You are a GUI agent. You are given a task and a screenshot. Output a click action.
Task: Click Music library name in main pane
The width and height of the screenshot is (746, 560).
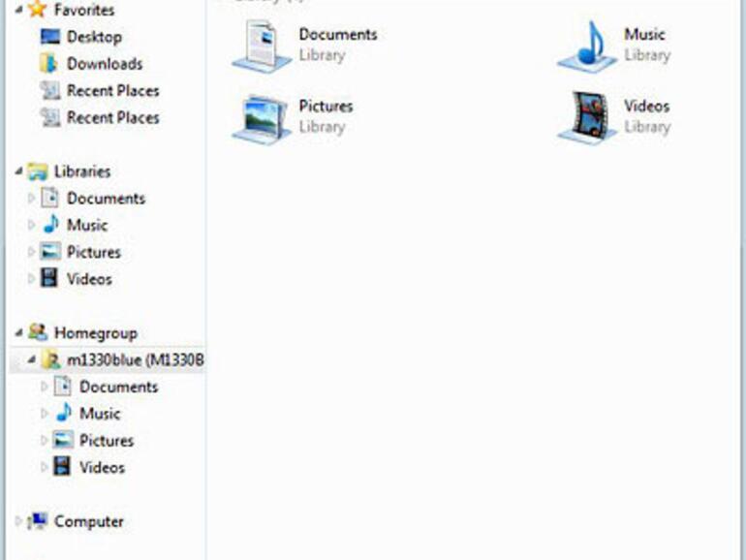[x=644, y=34]
